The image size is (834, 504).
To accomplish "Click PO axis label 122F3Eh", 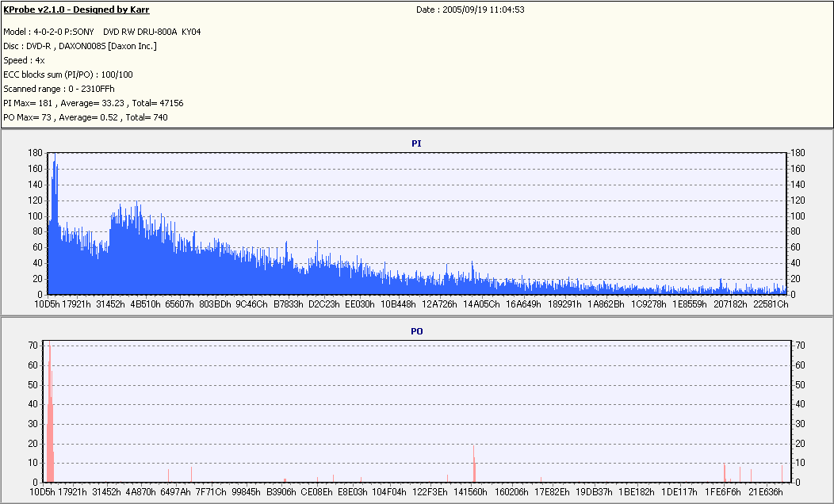I will point(430,492).
